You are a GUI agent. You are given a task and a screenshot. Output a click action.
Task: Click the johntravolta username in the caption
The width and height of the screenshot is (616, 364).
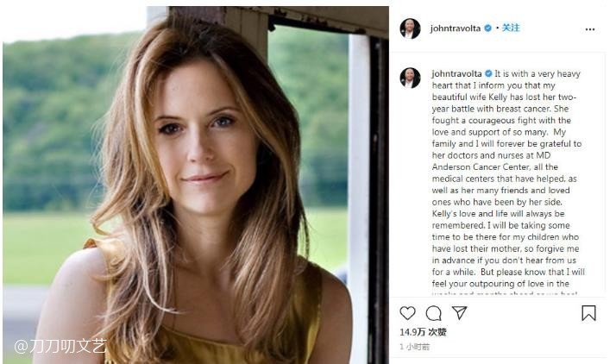coord(456,73)
